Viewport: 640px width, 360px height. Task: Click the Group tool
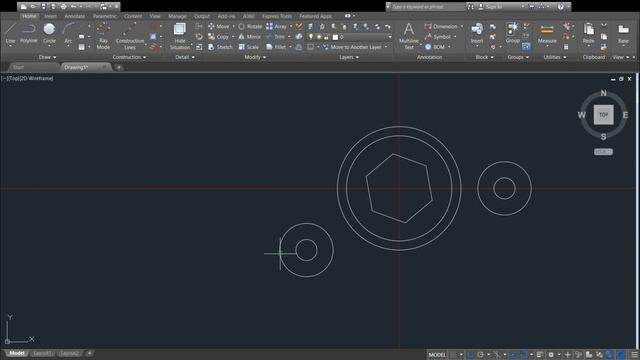pos(513,33)
